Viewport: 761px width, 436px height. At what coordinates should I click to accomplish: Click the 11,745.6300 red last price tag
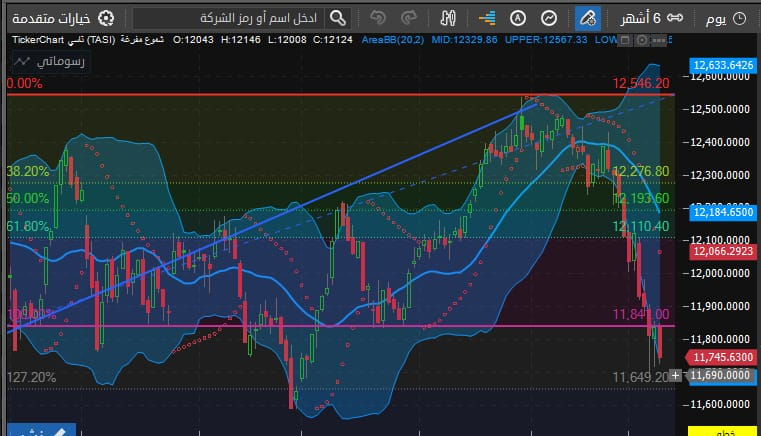click(x=721, y=357)
